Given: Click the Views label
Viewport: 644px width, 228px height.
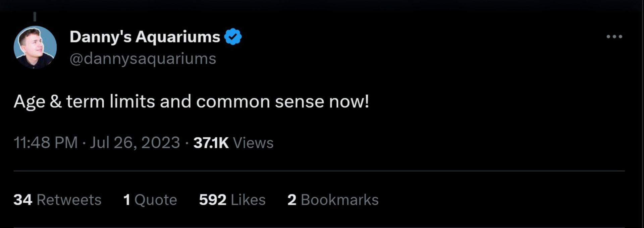Looking at the screenshot, I should click(253, 143).
